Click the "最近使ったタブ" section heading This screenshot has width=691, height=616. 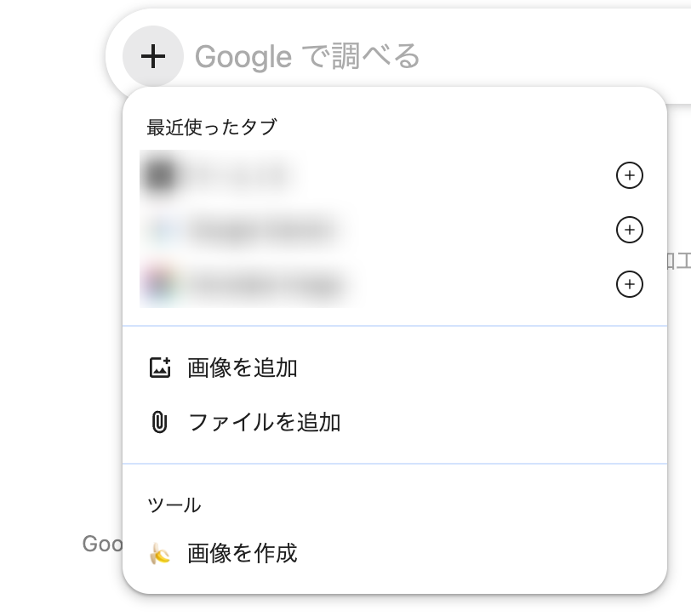pos(212,128)
